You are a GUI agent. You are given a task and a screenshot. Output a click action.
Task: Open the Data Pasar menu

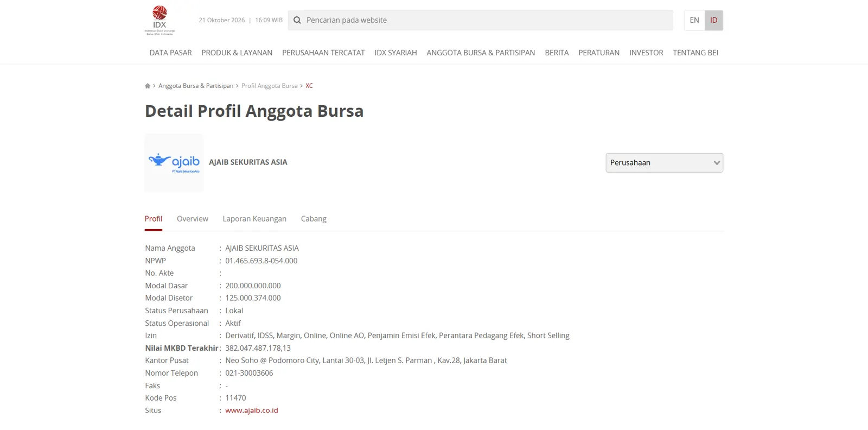(x=171, y=53)
